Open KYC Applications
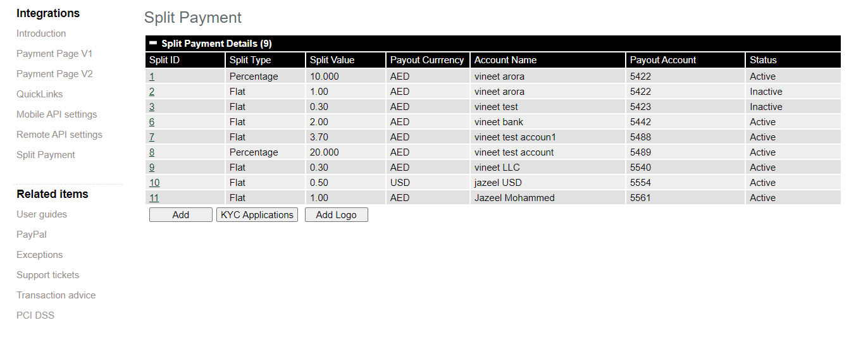The image size is (868, 349). [x=257, y=215]
